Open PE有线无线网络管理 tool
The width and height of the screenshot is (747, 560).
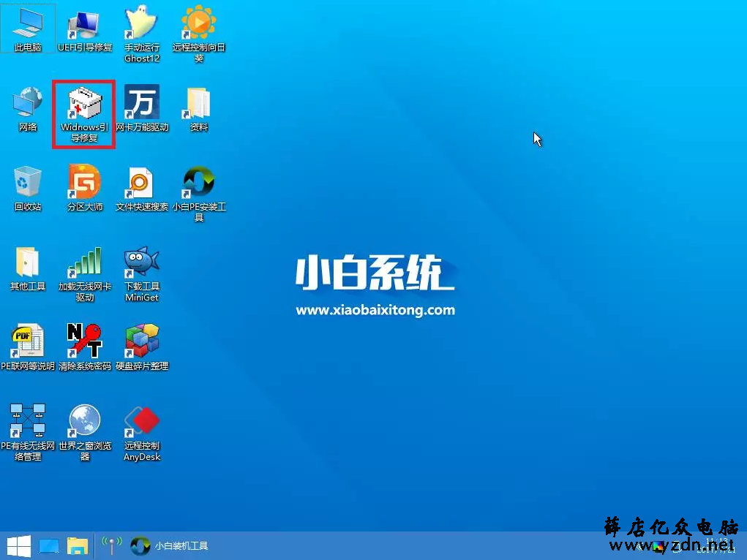[x=28, y=432]
